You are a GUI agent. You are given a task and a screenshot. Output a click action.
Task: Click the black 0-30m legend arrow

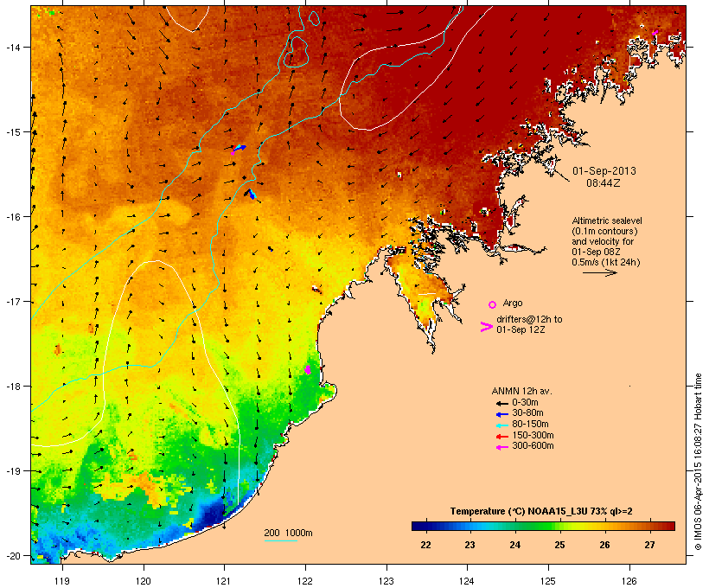pyautogui.click(x=501, y=403)
